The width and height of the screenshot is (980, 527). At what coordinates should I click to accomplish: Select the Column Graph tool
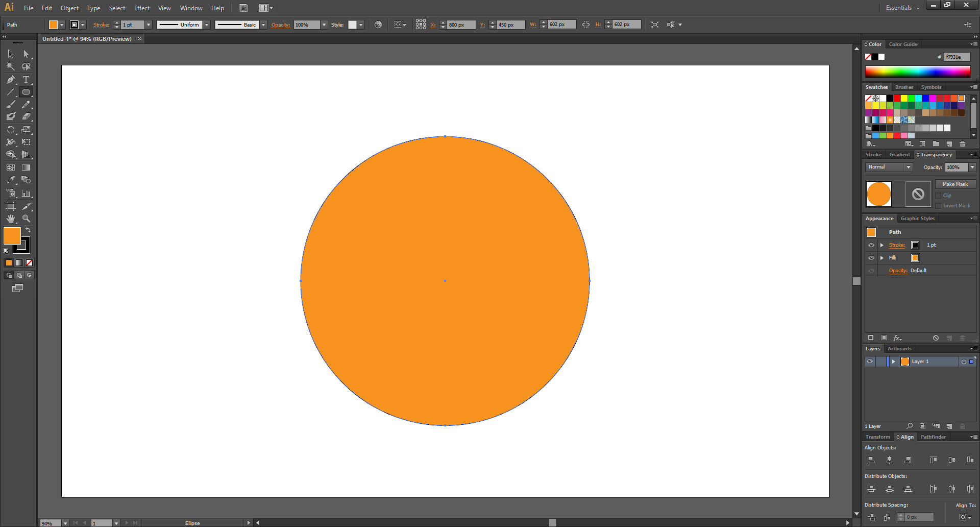(26, 194)
